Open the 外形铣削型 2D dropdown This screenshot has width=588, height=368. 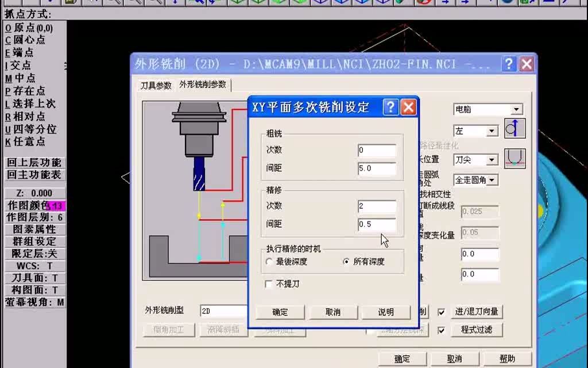coord(224,311)
